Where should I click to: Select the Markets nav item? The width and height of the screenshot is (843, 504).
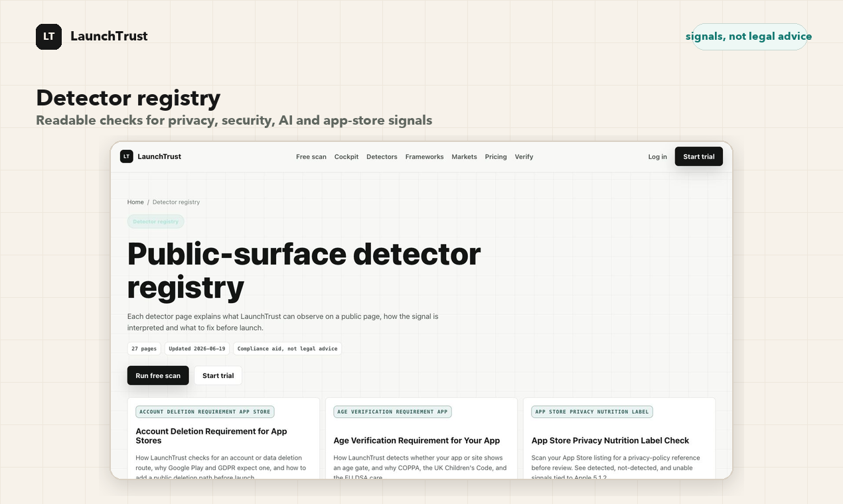point(464,157)
